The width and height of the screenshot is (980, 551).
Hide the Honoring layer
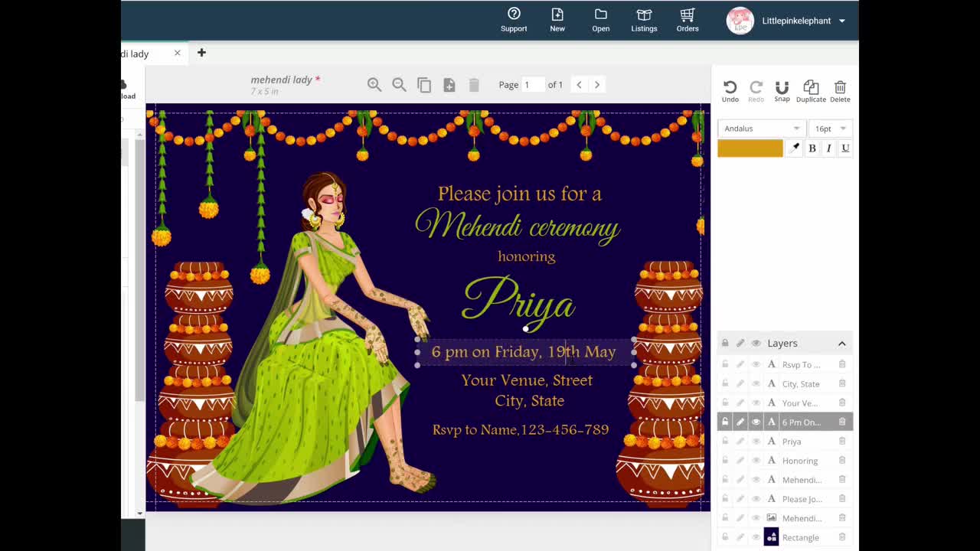coord(756,460)
